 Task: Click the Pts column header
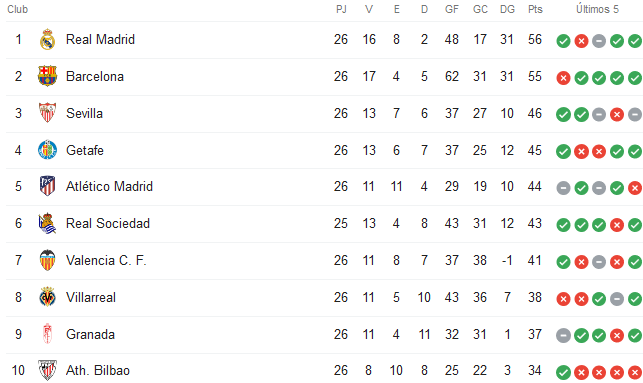coord(535,9)
